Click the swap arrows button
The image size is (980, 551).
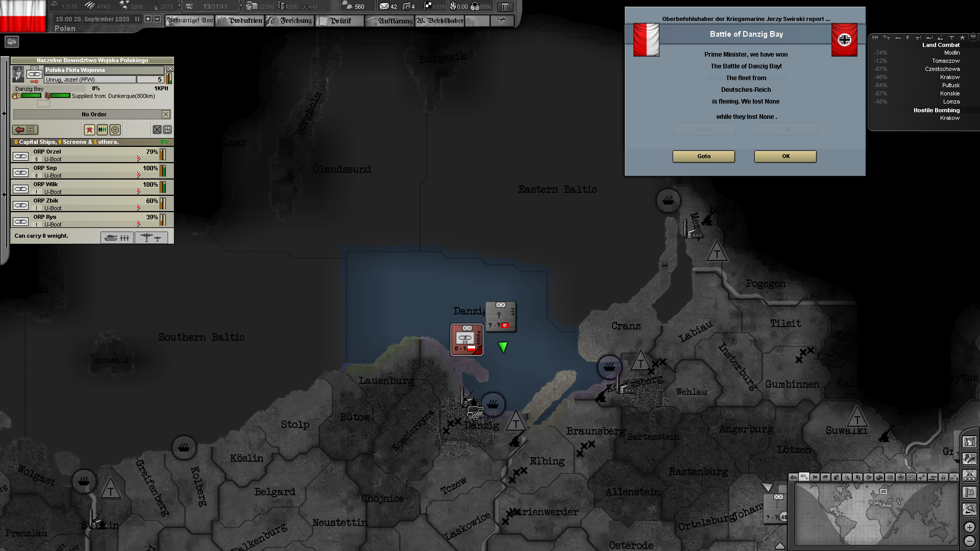167,130
